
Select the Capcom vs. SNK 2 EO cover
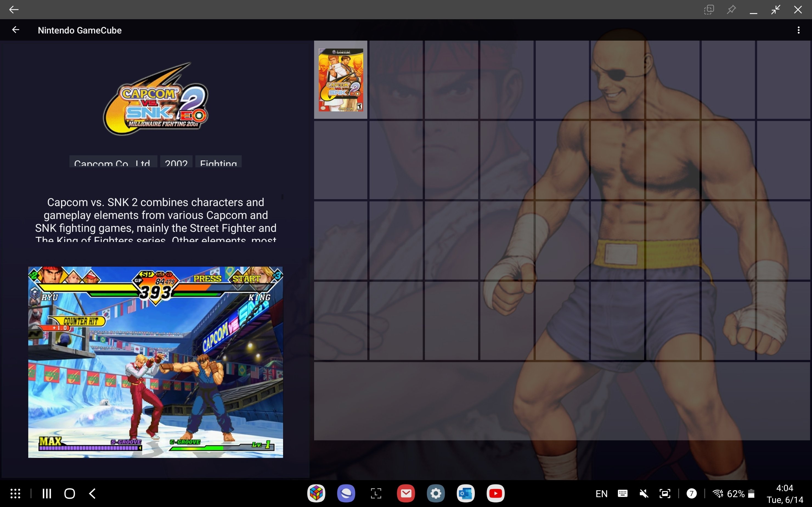point(341,80)
